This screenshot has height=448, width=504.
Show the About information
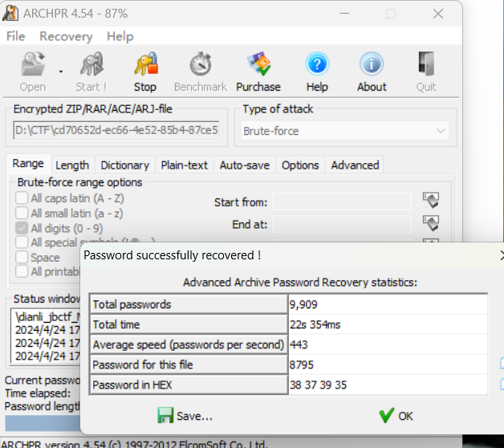(x=372, y=72)
